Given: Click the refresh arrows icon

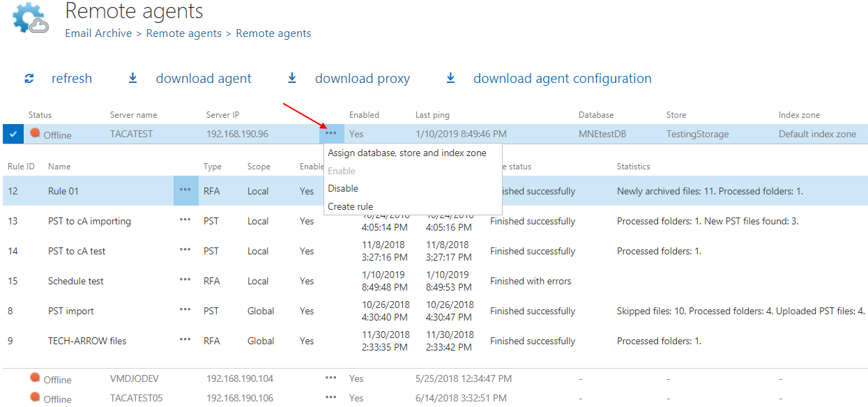Looking at the screenshot, I should click(x=29, y=79).
